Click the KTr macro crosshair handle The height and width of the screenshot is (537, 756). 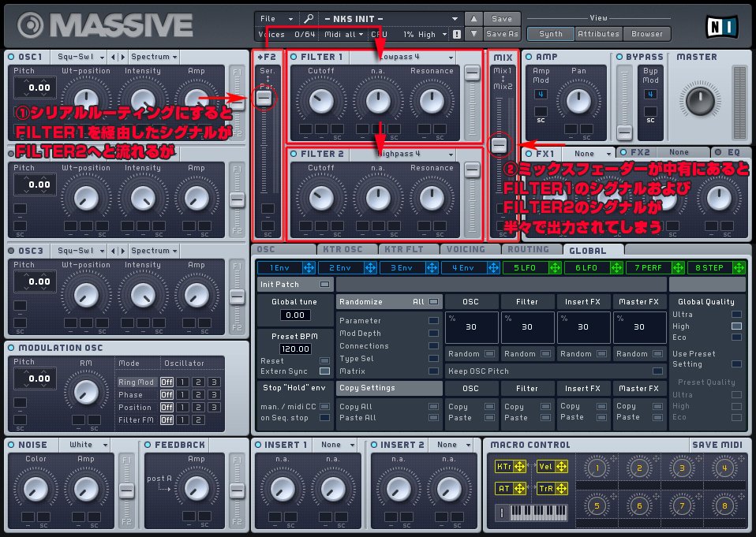tap(520, 466)
